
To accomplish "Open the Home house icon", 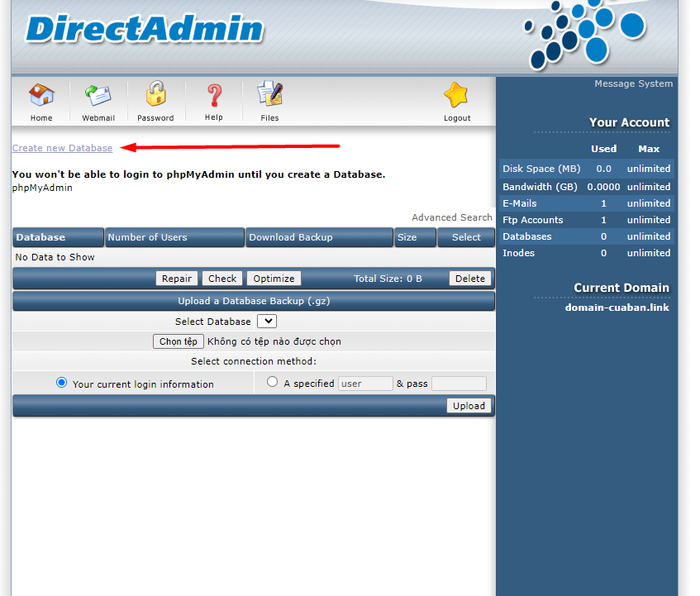I will tap(41, 94).
